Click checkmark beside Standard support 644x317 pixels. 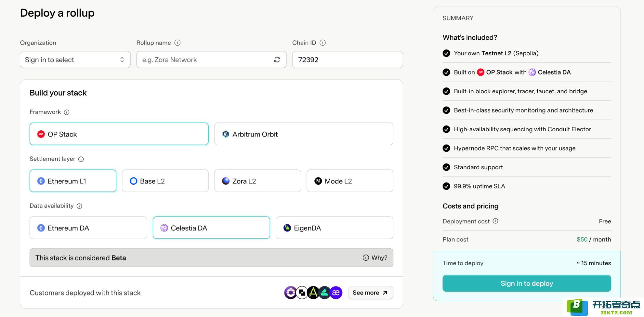point(446,167)
